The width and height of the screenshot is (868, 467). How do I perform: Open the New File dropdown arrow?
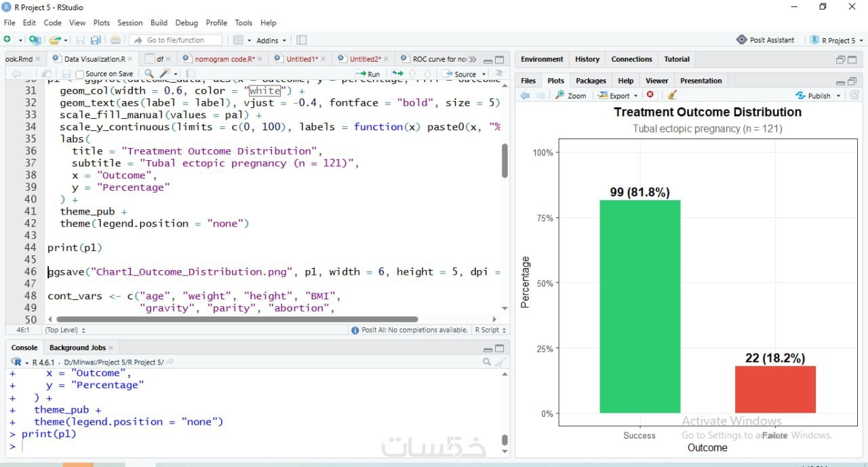click(20, 41)
